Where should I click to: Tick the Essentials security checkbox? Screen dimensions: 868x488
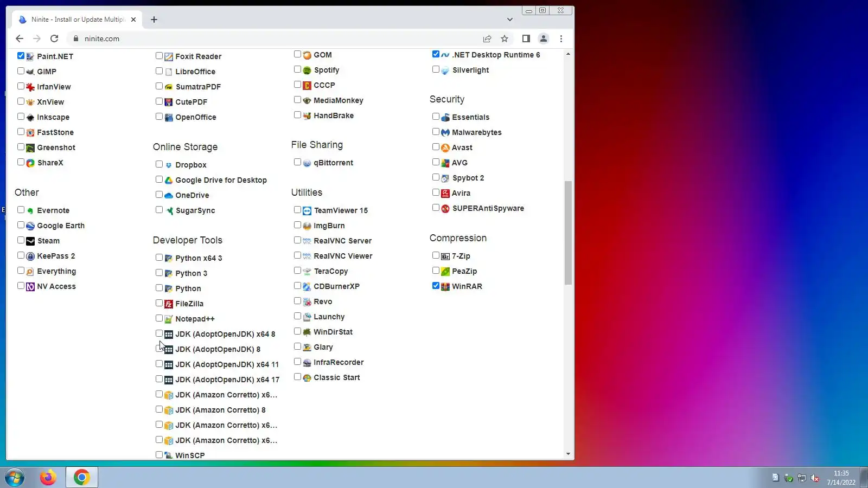[436, 117]
